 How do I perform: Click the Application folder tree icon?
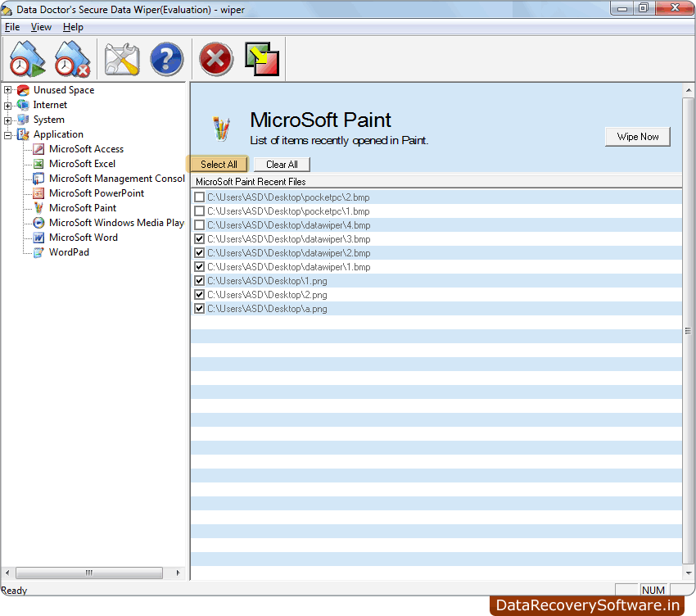(23, 134)
